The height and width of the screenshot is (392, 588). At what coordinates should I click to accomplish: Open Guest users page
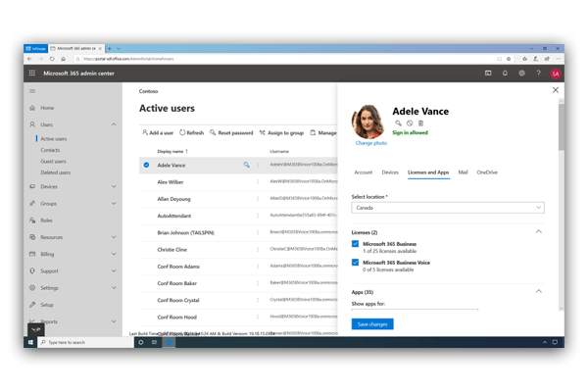(53, 162)
